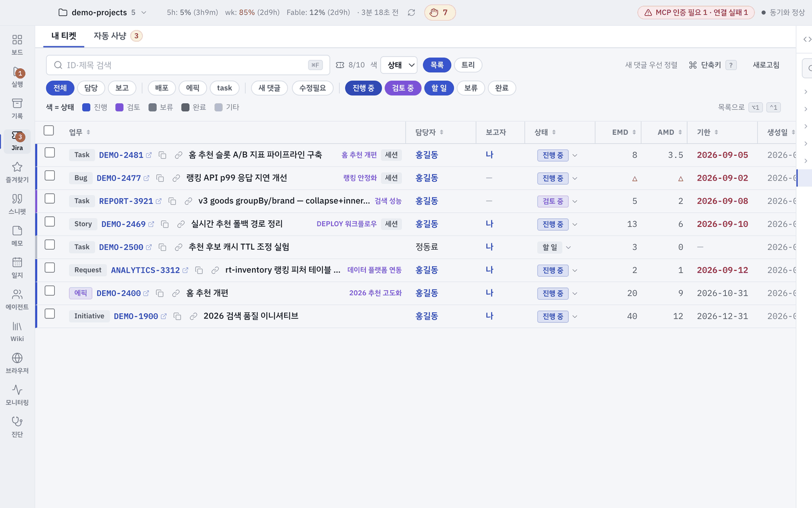
Task: Open the 보드 sidebar icon
Action: 17,40
